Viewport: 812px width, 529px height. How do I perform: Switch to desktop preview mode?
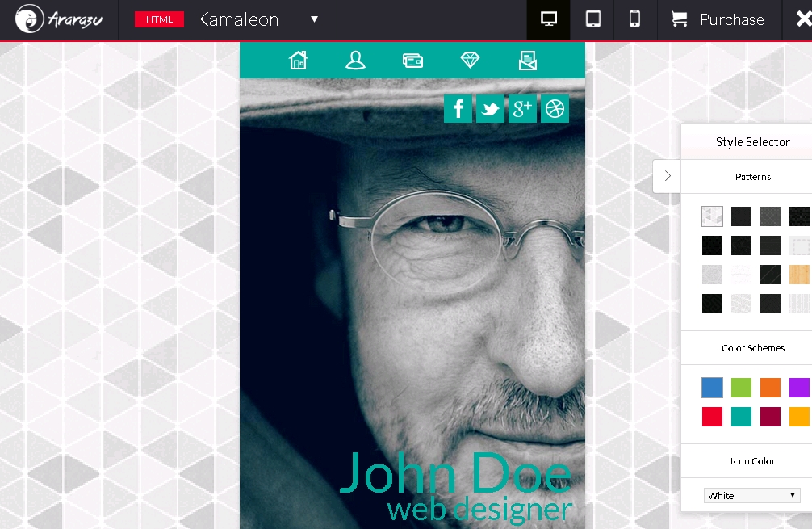pos(549,19)
